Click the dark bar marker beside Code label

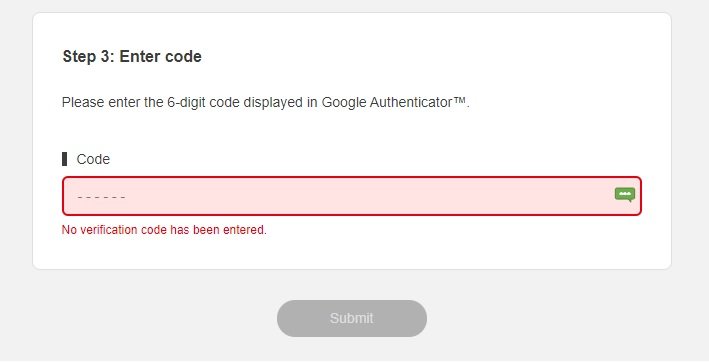point(65,159)
